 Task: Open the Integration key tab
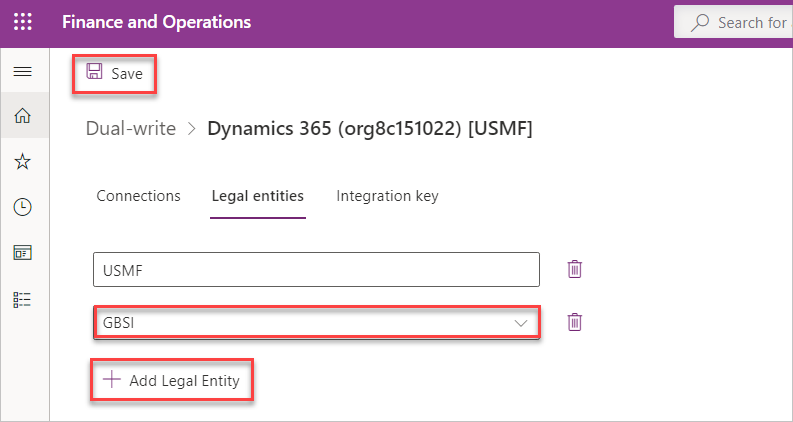click(x=387, y=196)
